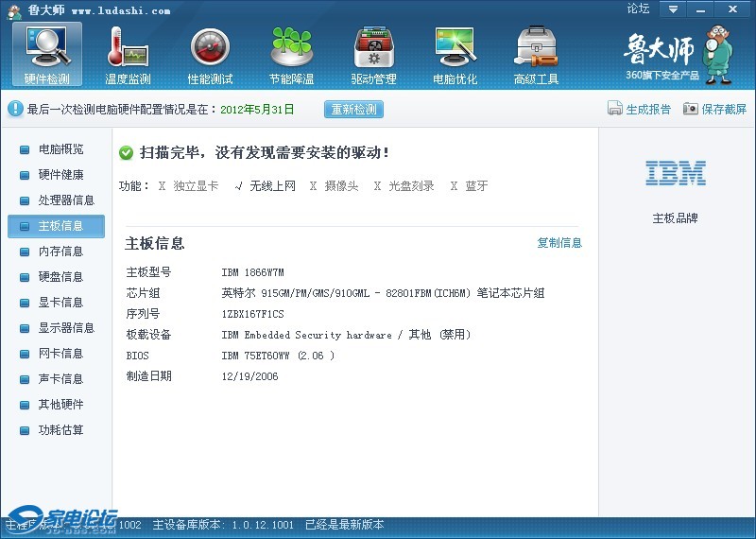Open the 硬件检测 hardware detection icon

point(47,54)
